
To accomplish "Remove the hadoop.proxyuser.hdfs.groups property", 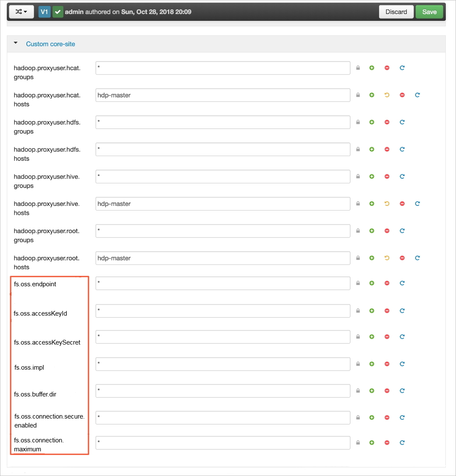I will pyautogui.click(x=387, y=122).
